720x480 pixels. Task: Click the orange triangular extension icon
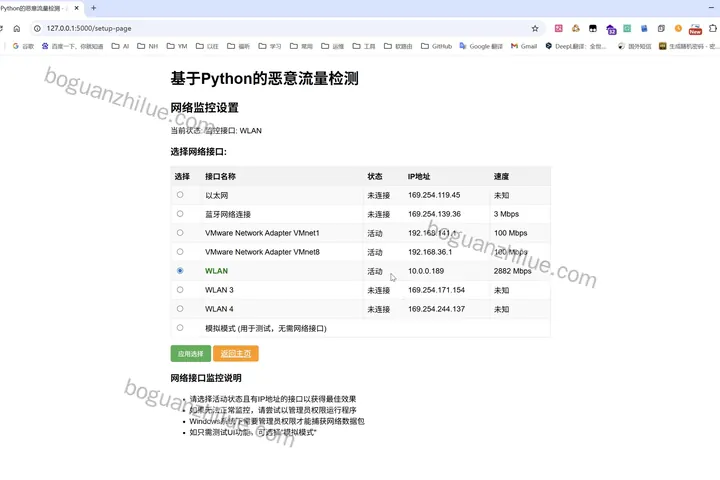(576, 28)
